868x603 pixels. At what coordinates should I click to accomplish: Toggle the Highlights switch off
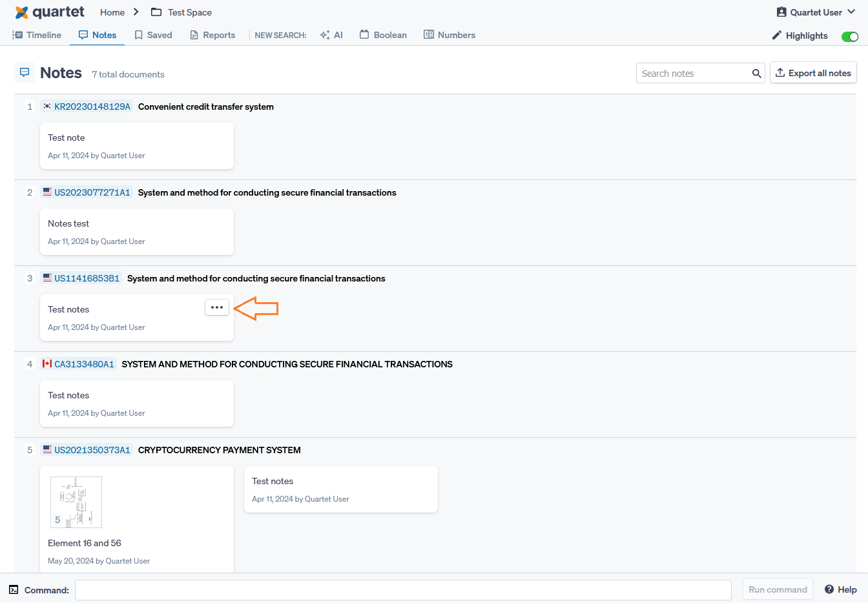tap(849, 36)
